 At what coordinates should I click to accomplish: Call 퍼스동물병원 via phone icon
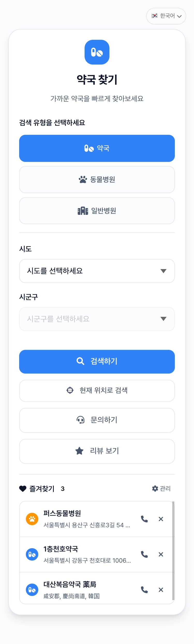point(144,519)
